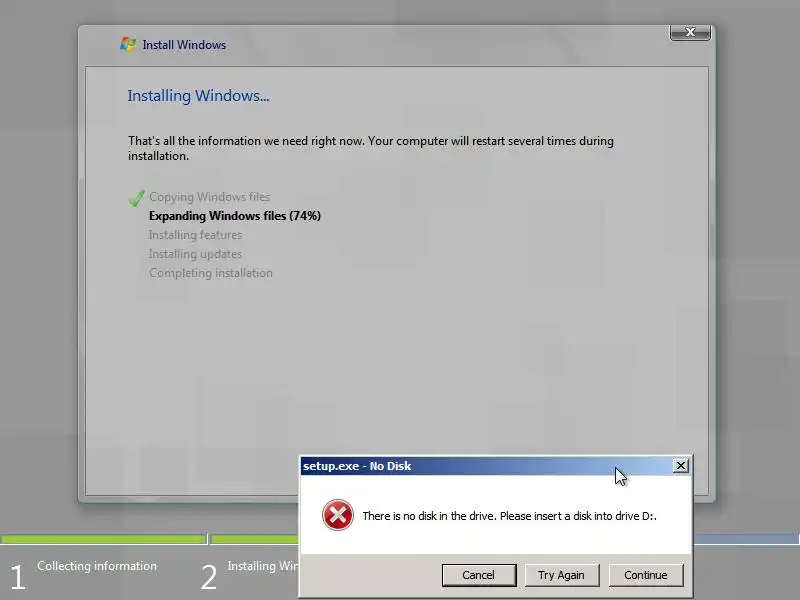Close the Install Windows window
800x600 pixels.
click(x=690, y=32)
